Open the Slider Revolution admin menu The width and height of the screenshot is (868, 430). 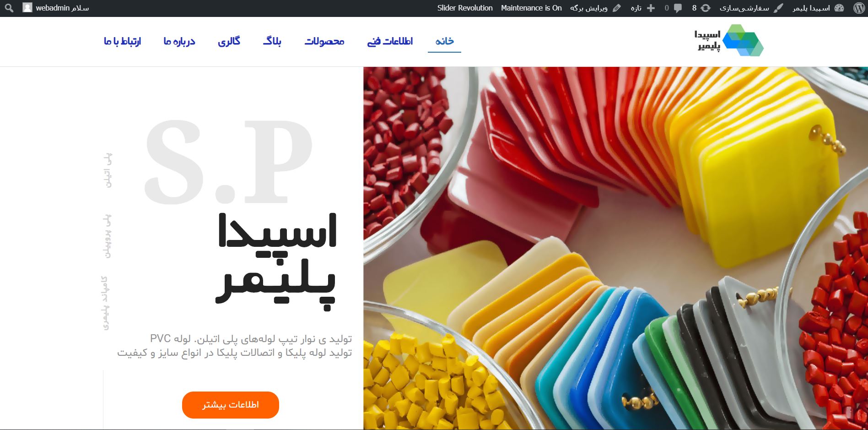[465, 8]
